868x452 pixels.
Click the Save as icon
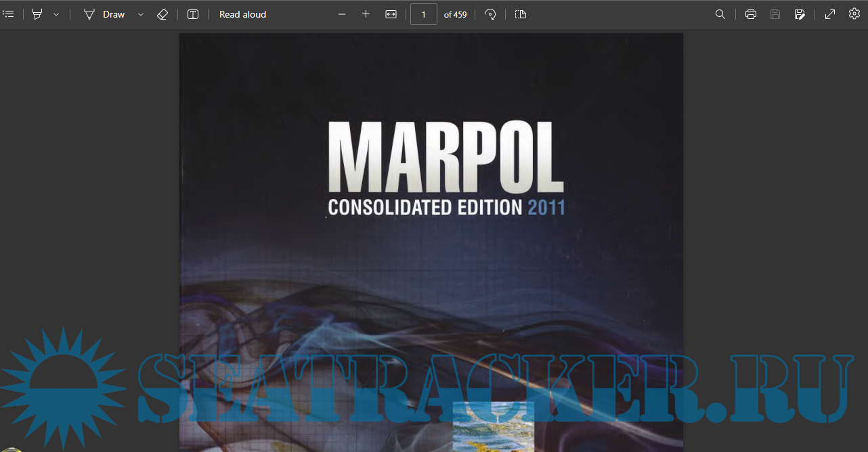pyautogui.click(x=800, y=14)
